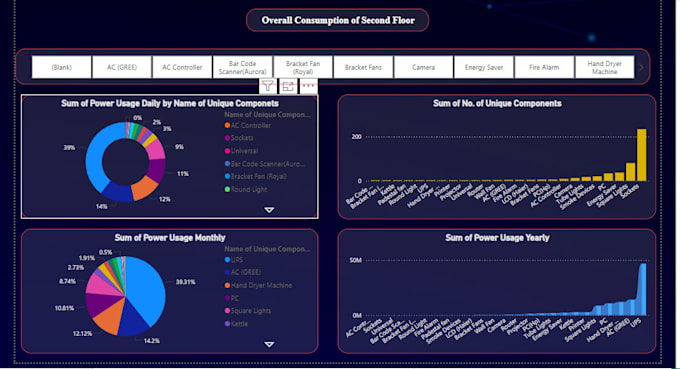Click the 9% pink donut segment
This screenshot has height=369, width=680.
pos(155,150)
